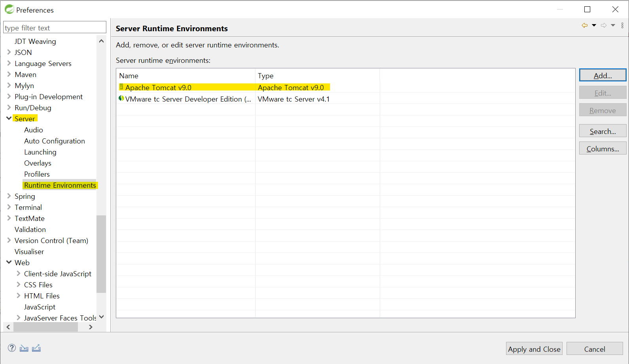Click the tree scroll-right arrow
This screenshot has width=629, height=364.
click(x=91, y=327)
